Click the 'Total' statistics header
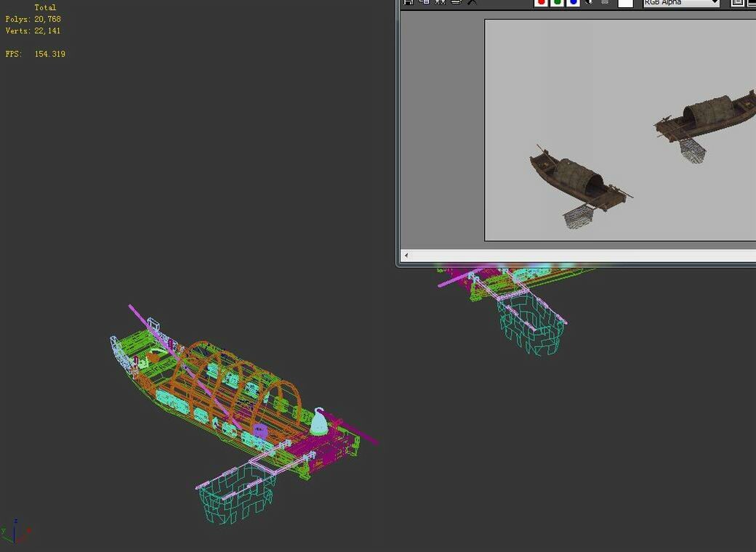This screenshot has height=552, width=756. [45, 8]
